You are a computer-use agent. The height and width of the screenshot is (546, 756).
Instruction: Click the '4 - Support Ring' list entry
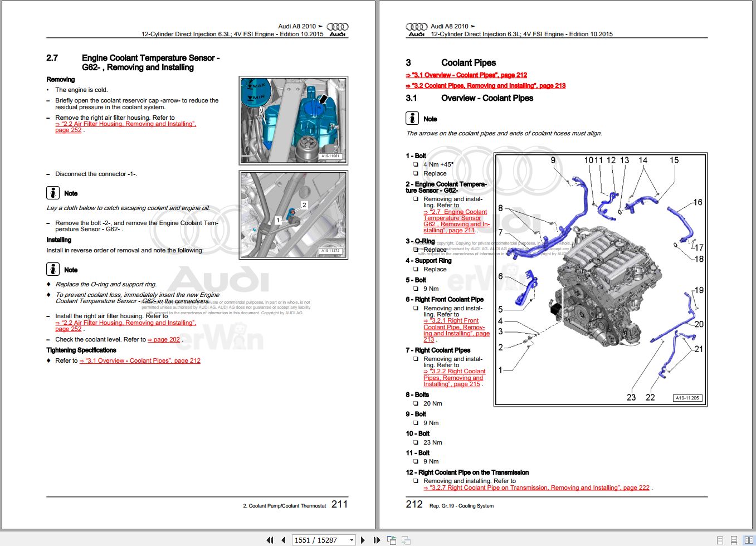428,261
